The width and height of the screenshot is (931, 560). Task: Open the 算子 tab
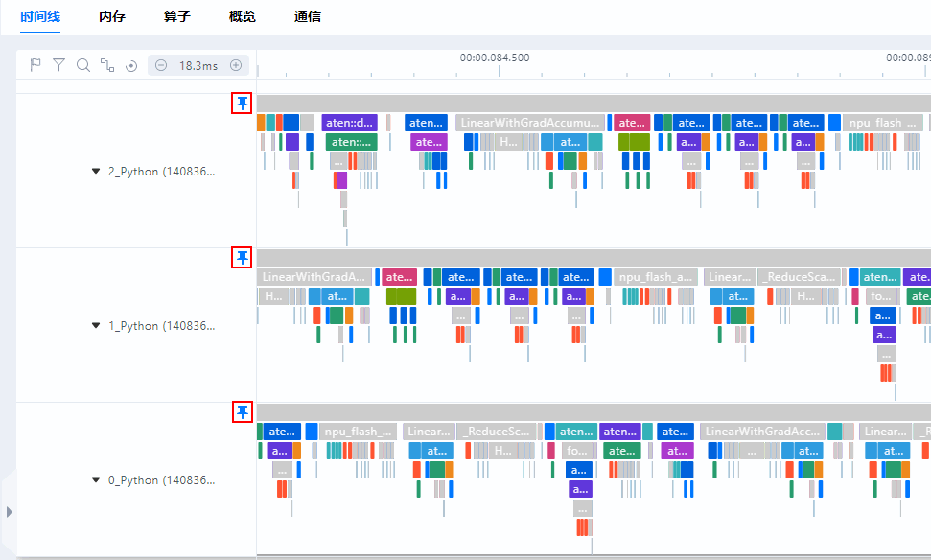(x=177, y=16)
